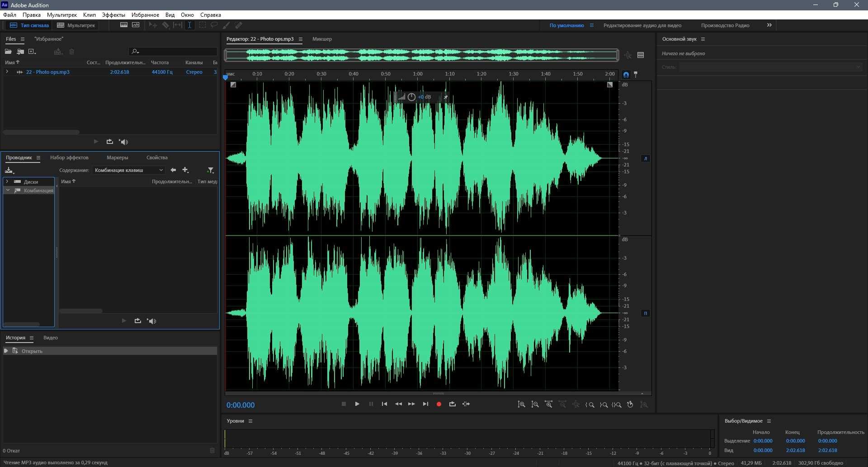Select the Marquee Selection tool

point(202,25)
